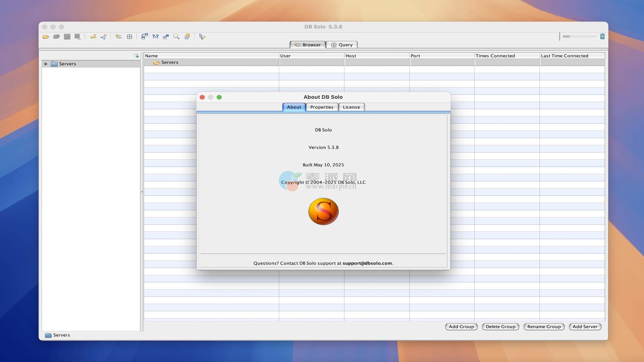Click the support@dbsolo.com email link

tap(367, 263)
